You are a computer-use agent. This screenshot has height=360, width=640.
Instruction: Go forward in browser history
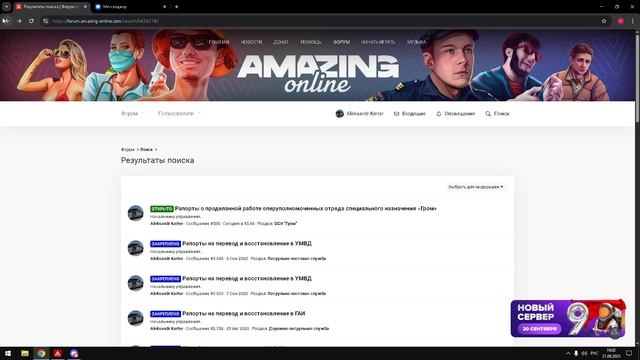19,21
